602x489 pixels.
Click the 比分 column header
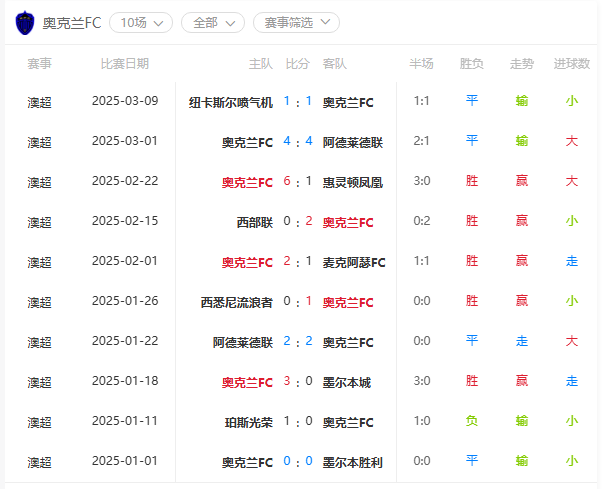(x=298, y=64)
